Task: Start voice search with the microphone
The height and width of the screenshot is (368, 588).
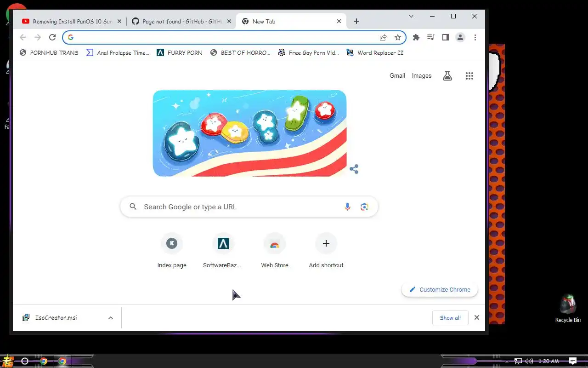Action: (347, 207)
